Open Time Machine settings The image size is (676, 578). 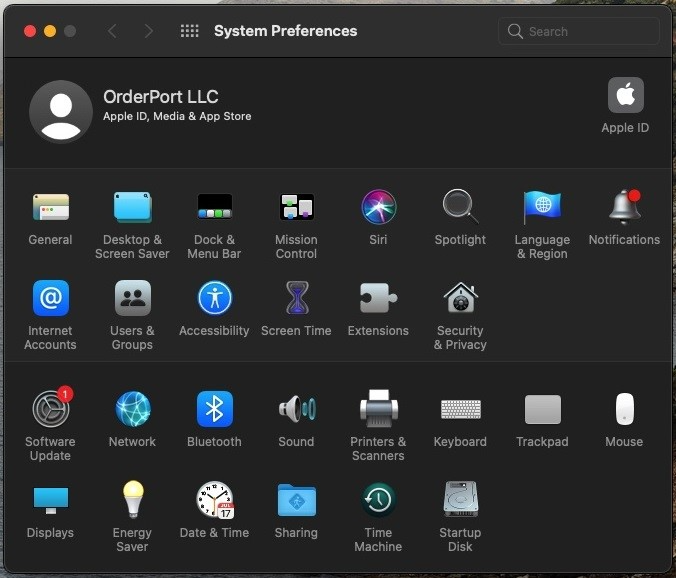click(379, 500)
